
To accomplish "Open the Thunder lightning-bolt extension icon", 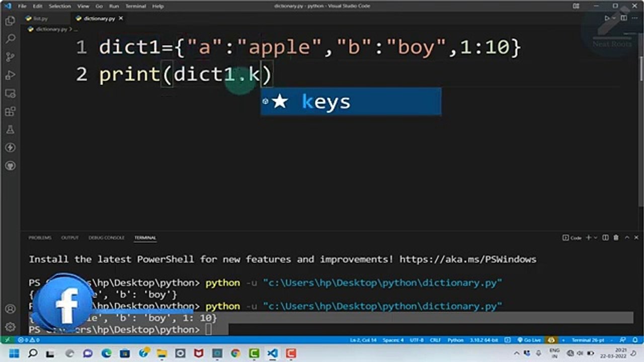I will coord(10,148).
